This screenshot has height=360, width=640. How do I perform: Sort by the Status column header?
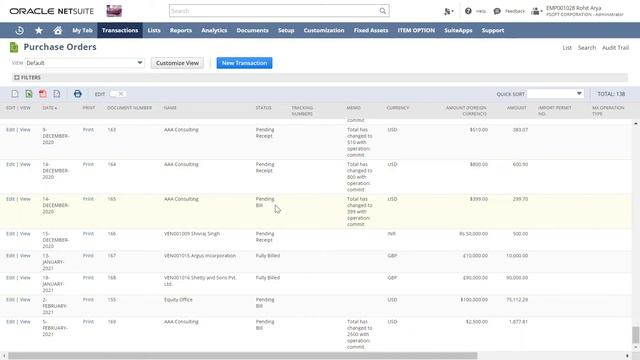click(263, 108)
